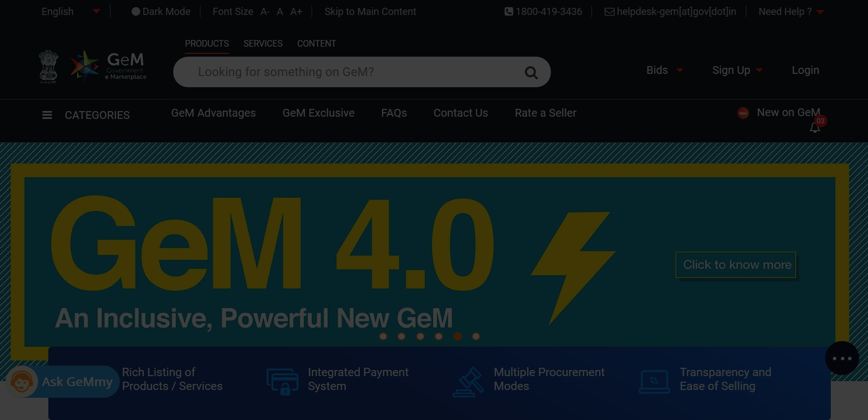Click Skip to Main Content link
The width and height of the screenshot is (868, 420).
point(370,12)
